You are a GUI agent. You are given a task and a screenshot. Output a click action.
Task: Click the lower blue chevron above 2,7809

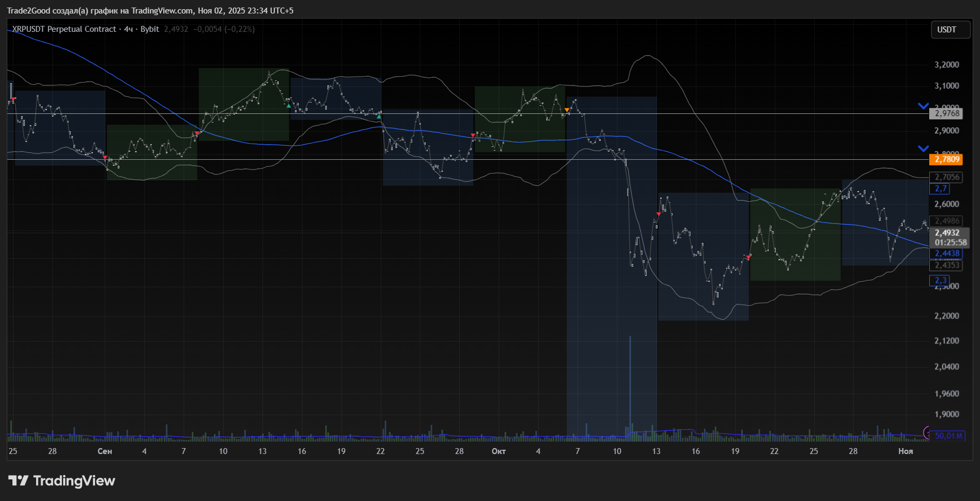(x=923, y=148)
